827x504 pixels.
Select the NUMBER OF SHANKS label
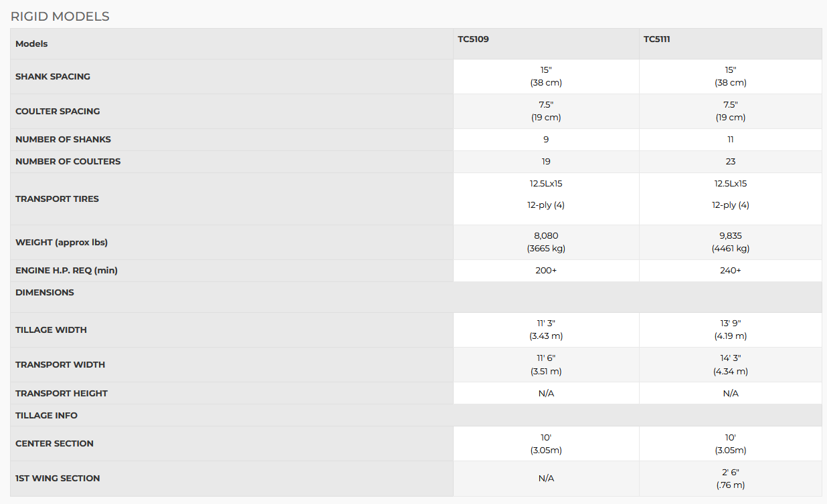[63, 140]
